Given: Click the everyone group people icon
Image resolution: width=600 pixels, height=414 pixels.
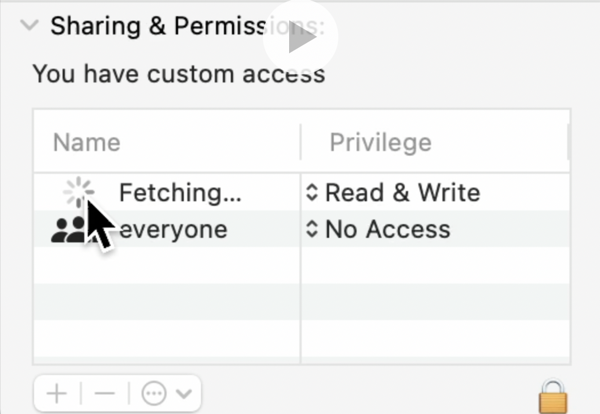Looking at the screenshot, I should point(69,231).
